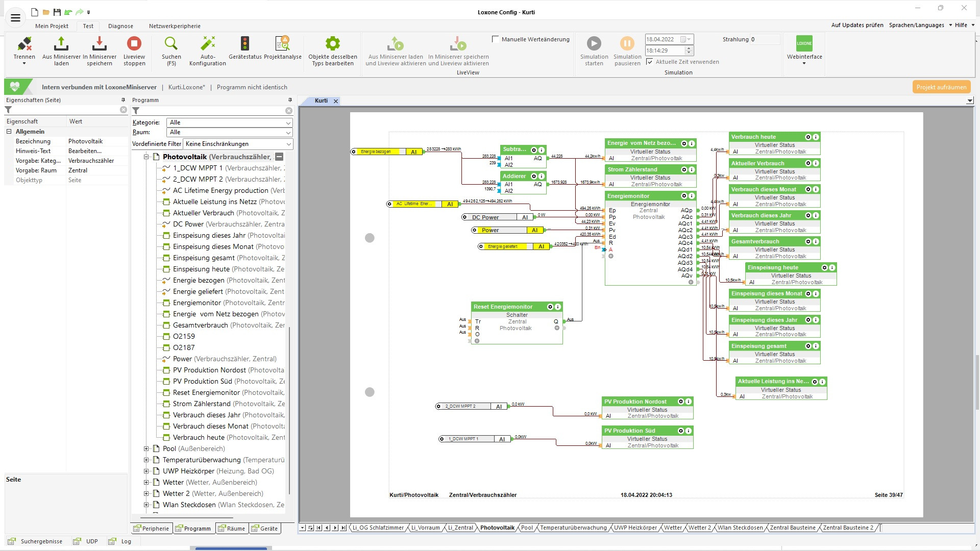Start the Simulation play button

594,44
